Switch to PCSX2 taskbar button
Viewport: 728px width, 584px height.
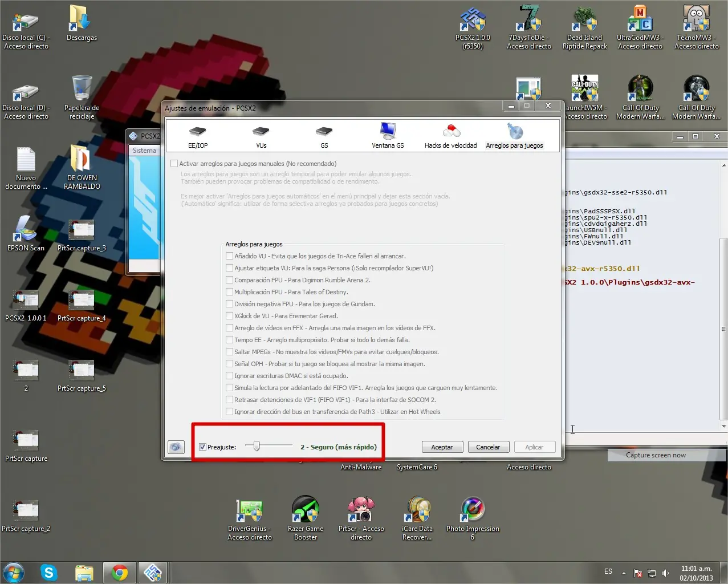click(x=153, y=573)
